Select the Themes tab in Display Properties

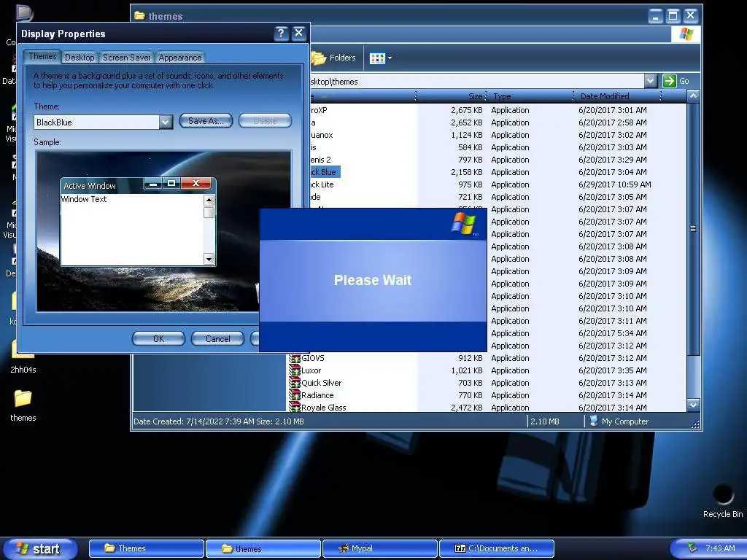coord(42,56)
